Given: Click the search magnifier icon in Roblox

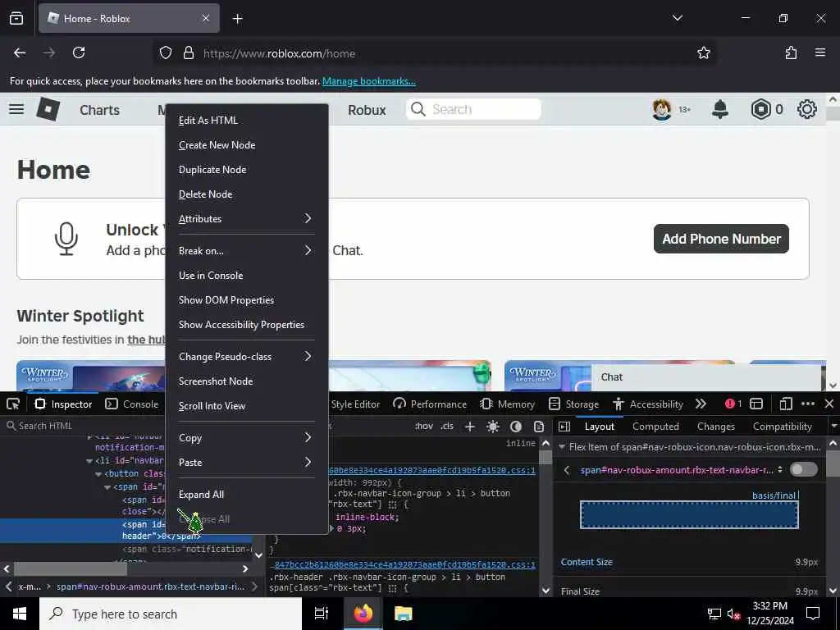Looking at the screenshot, I should point(418,109).
